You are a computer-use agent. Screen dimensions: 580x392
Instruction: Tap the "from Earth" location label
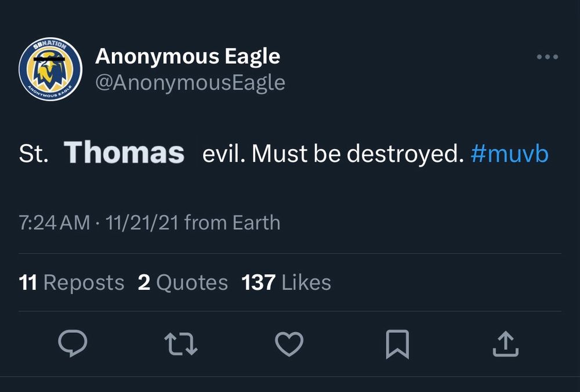(232, 223)
